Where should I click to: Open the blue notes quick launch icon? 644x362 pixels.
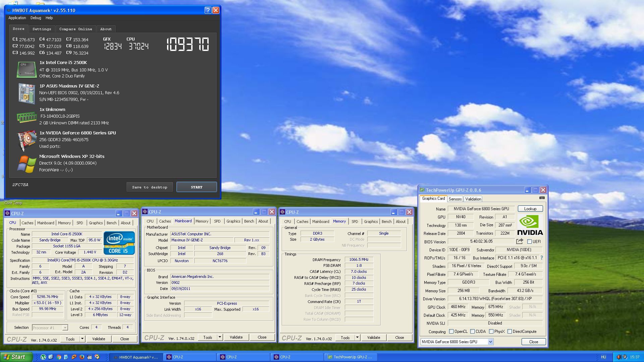(x=66, y=357)
